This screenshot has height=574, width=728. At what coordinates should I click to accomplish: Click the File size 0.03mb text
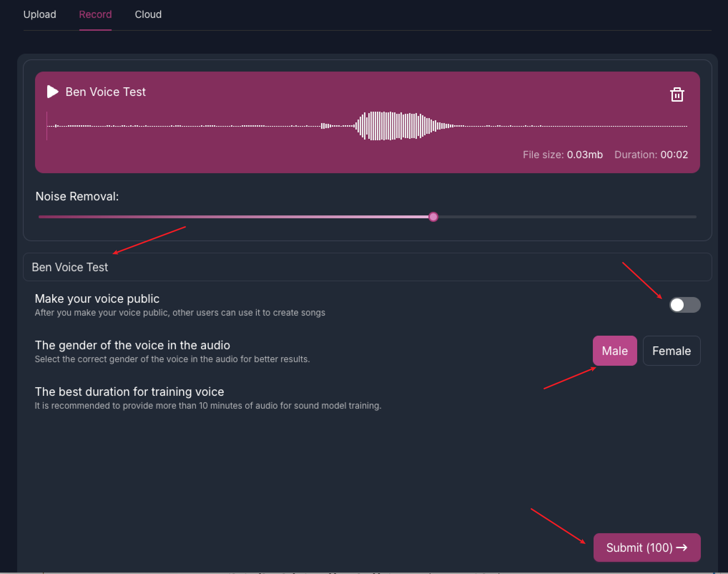pos(563,155)
